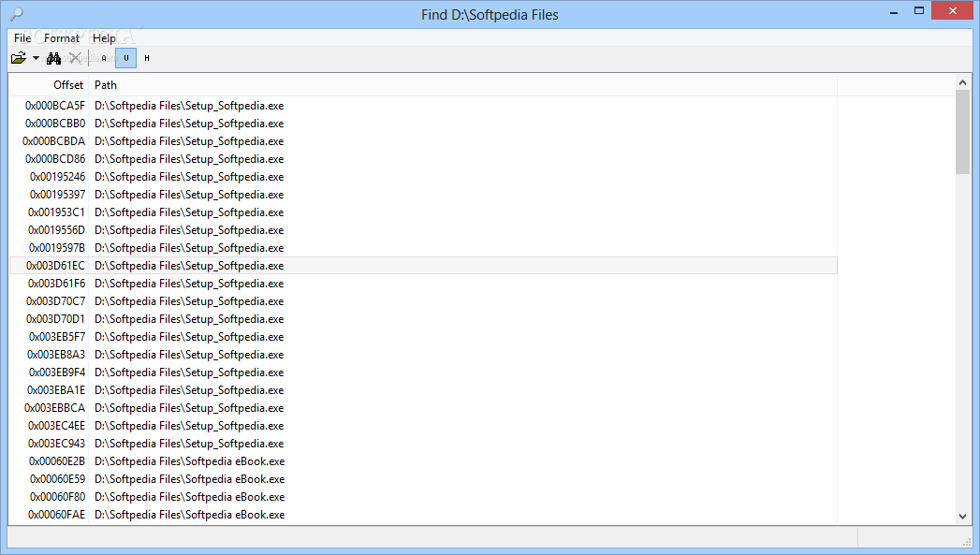Image resolution: width=980 pixels, height=555 pixels.
Task: Pick the match at offset 0x003D70C7
Action: click(423, 301)
